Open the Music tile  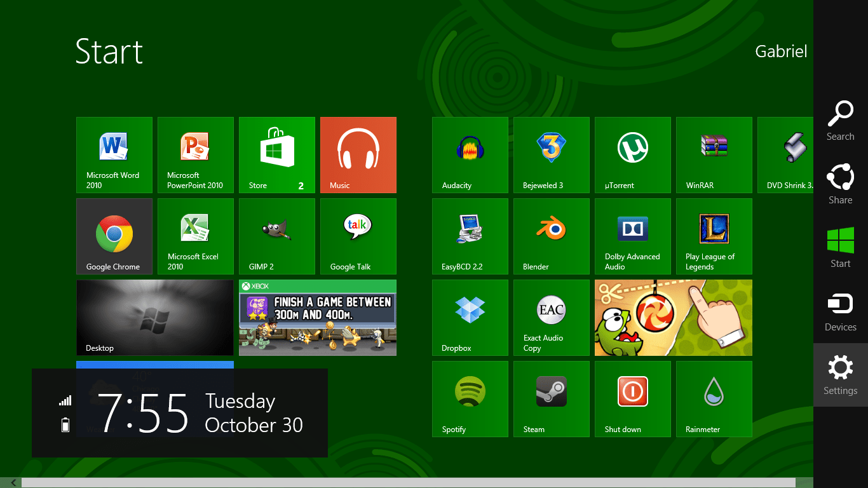(358, 155)
